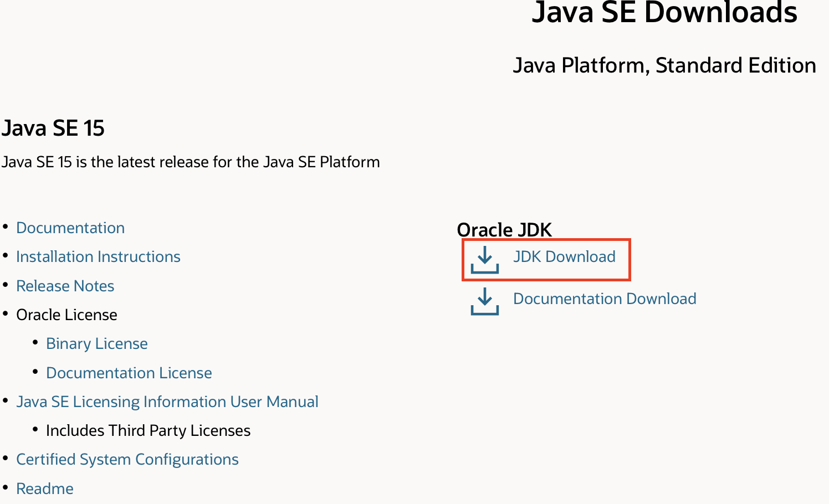
Task: Click the Java SE 15 heading
Action: tap(53, 128)
